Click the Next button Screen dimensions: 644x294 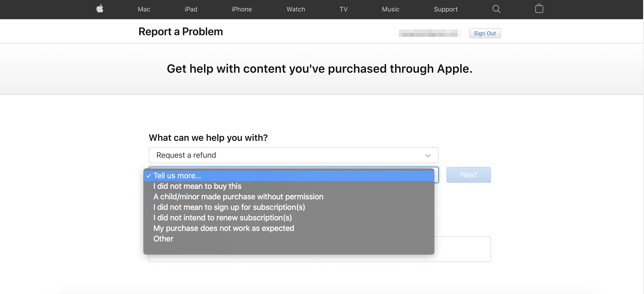tap(468, 175)
